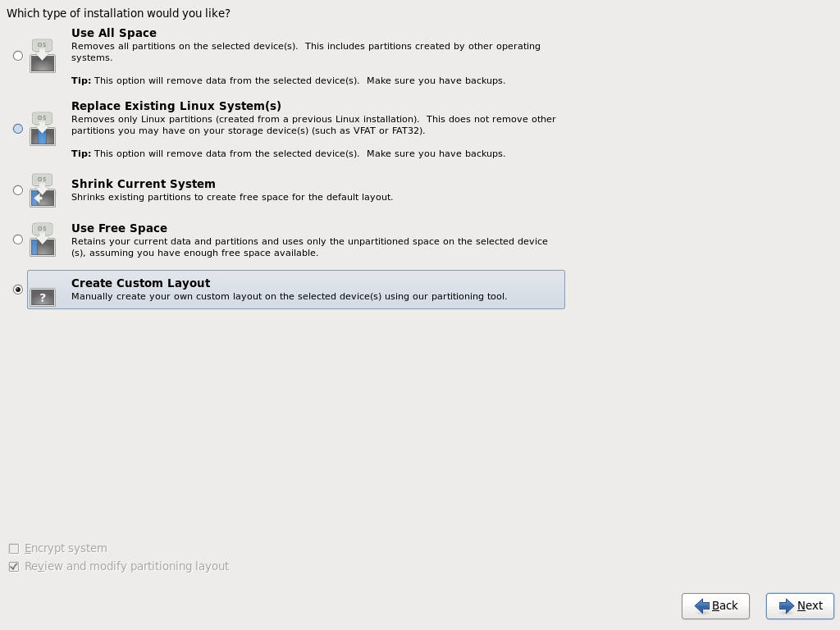Select the Use Free Space radio button
This screenshot has width=840, height=630.
pos(17,239)
